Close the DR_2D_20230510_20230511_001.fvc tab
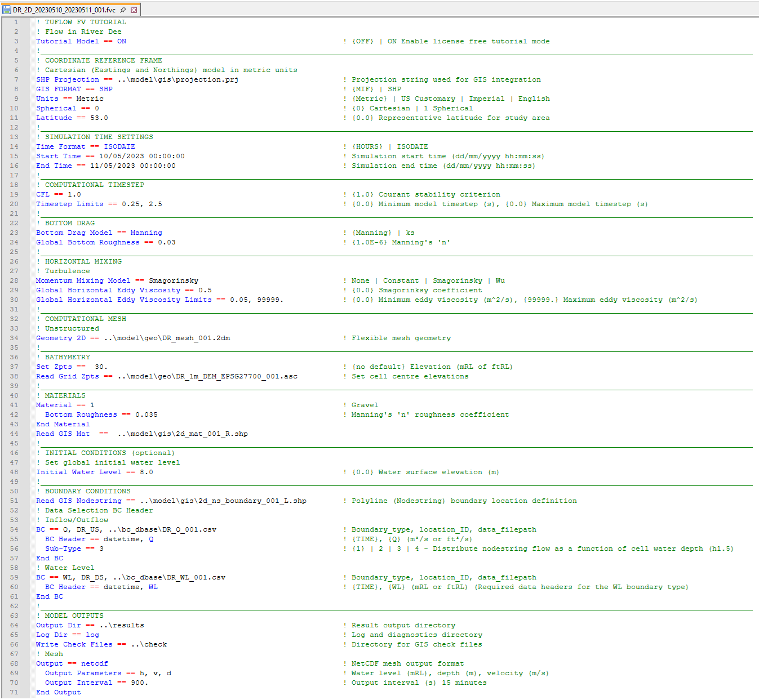Image resolution: width=759 pixels, height=700 pixels. (x=134, y=10)
